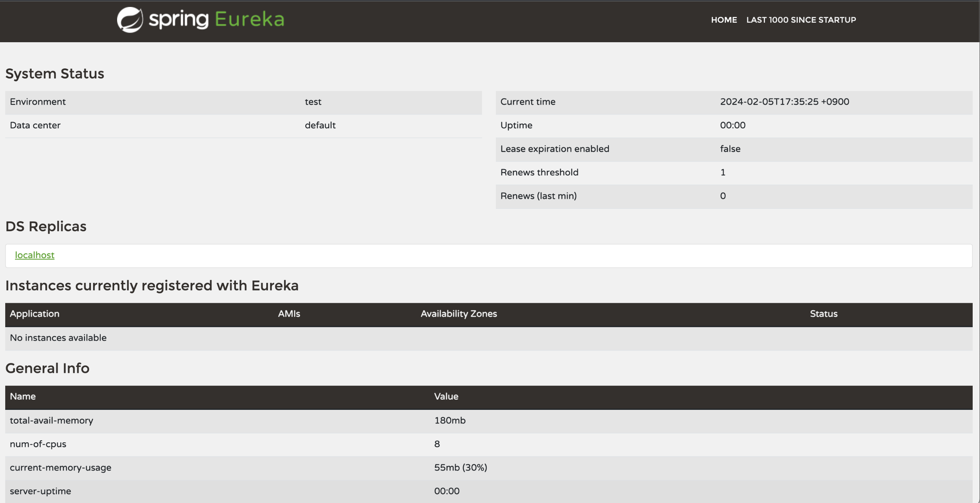Viewport: 980px width, 503px height.
Task: Click the Status column header
Action: coord(823,314)
